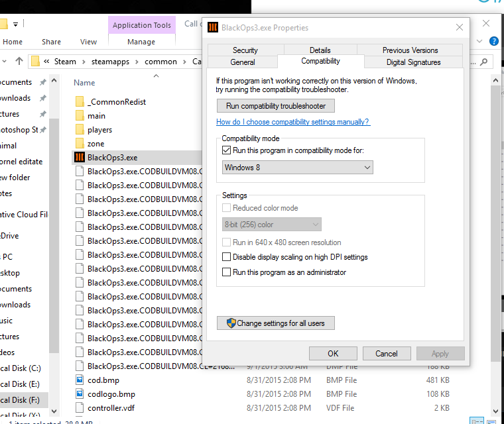Image resolution: width=504 pixels, height=424 pixels.
Task: Click the shield icon on Change settings button
Action: point(231,323)
